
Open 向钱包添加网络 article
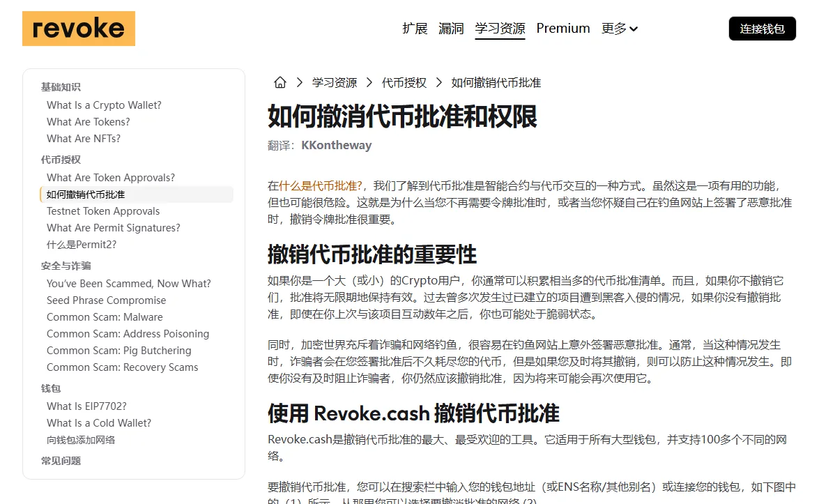[x=81, y=440]
